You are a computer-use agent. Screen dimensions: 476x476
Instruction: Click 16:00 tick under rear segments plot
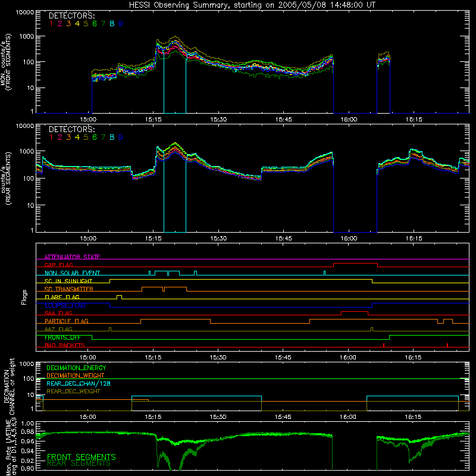click(x=349, y=239)
